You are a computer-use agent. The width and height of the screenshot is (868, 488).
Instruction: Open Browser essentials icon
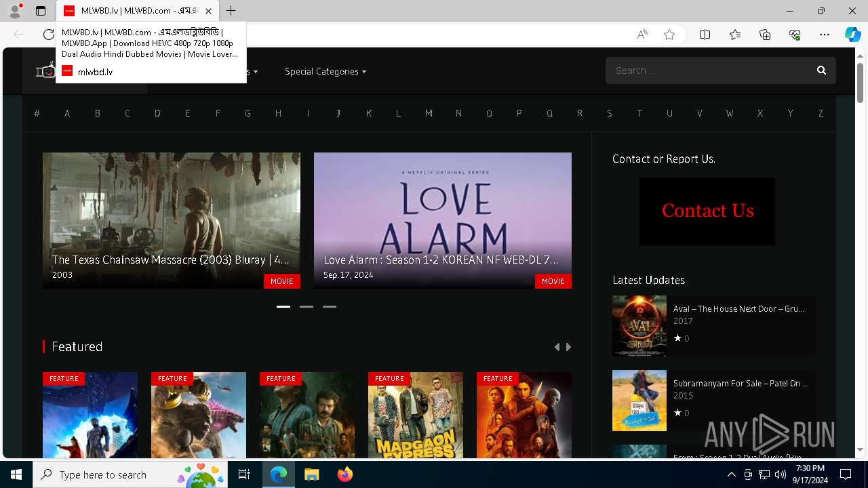(x=795, y=35)
